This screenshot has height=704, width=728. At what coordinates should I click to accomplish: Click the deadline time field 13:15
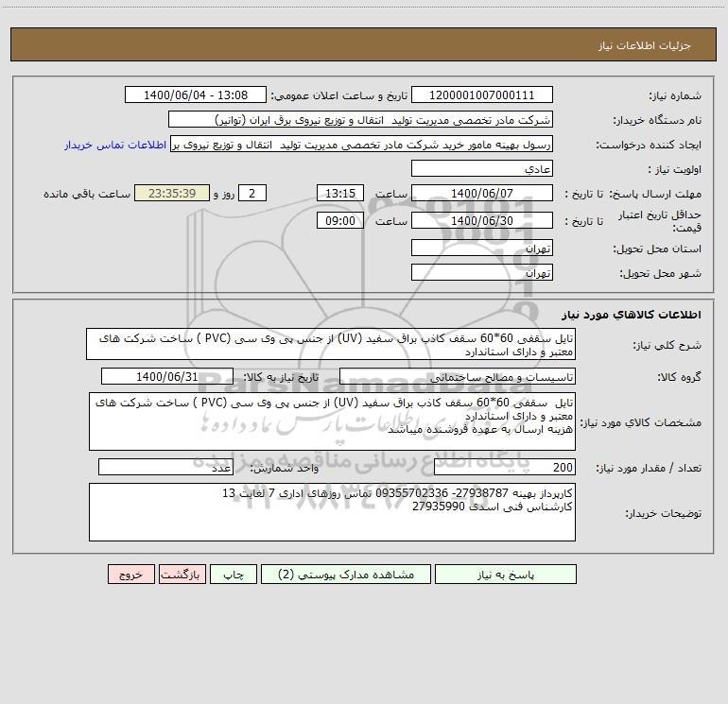339,194
